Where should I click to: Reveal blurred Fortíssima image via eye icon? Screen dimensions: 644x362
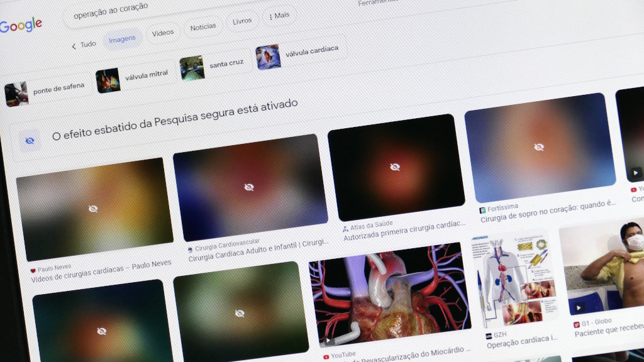[x=539, y=147]
